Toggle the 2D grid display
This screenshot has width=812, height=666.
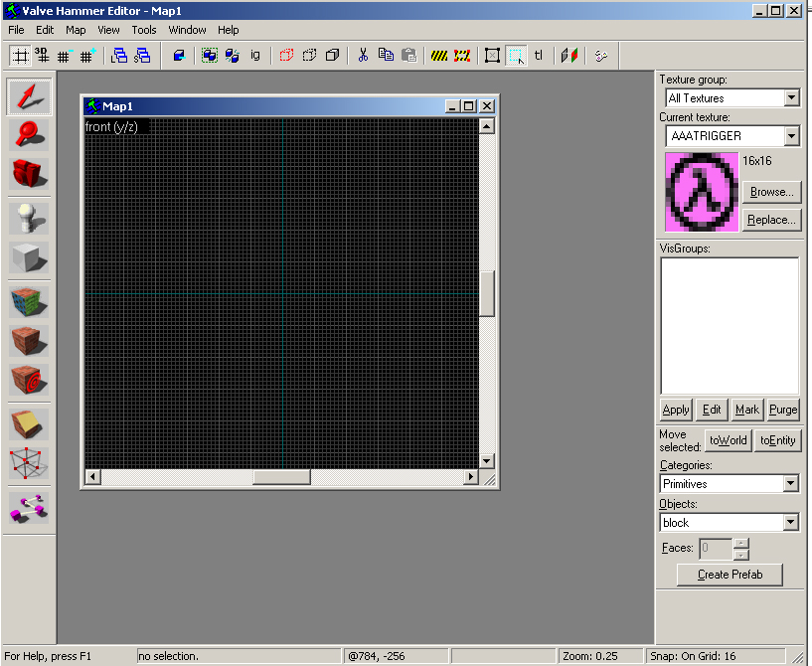(20, 56)
